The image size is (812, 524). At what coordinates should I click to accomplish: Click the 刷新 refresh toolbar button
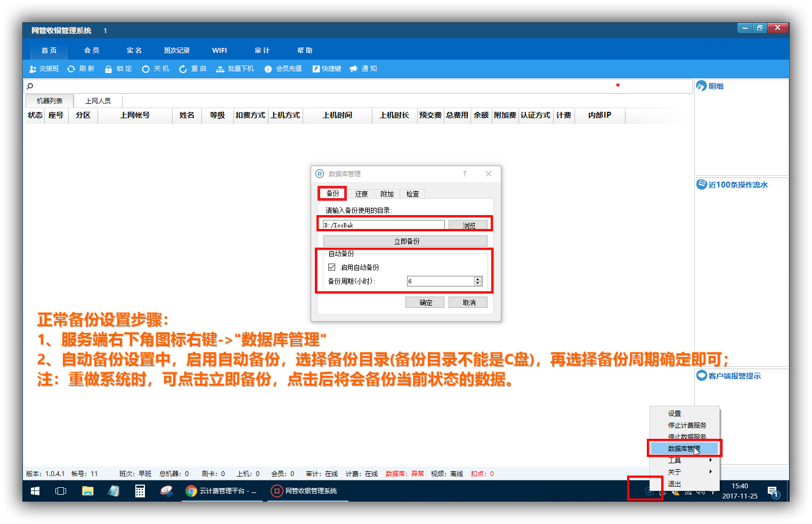click(80, 69)
